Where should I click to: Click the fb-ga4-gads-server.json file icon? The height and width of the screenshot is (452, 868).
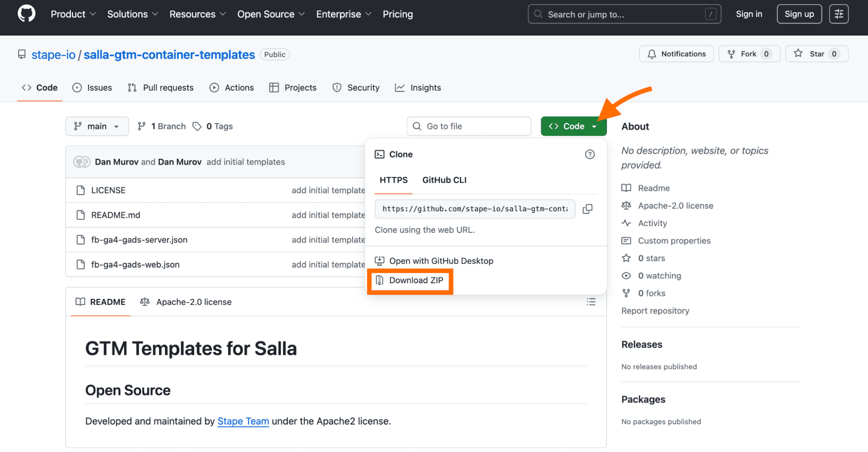coord(80,239)
